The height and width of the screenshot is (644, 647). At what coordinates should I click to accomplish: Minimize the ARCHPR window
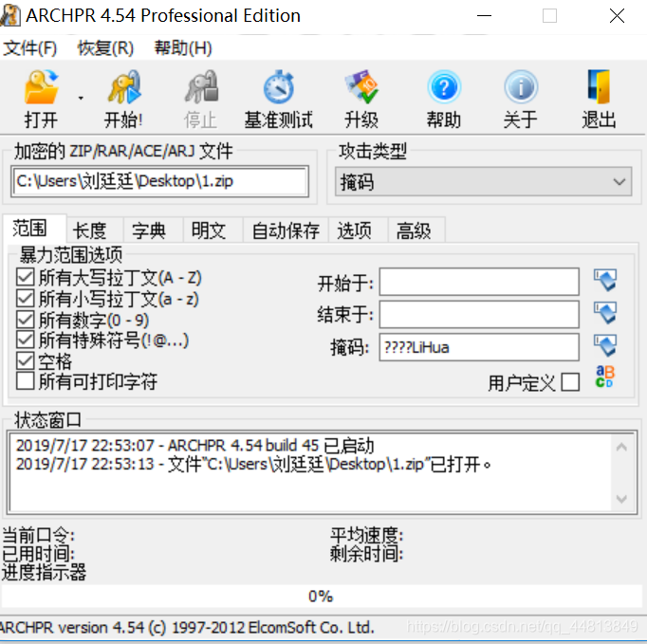484,16
